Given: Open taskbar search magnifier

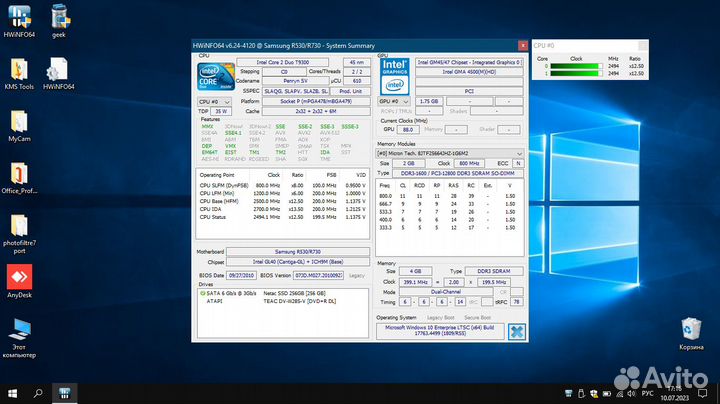Looking at the screenshot, I should [x=36, y=393].
